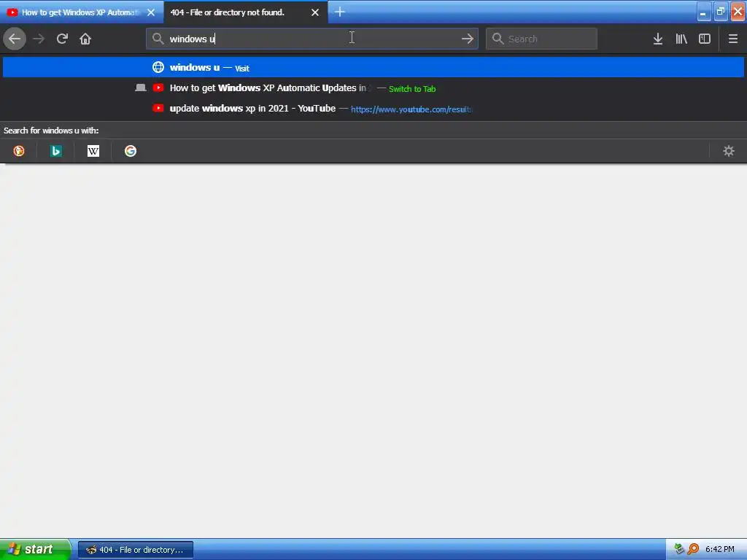Open search settings gear

(729, 151)
